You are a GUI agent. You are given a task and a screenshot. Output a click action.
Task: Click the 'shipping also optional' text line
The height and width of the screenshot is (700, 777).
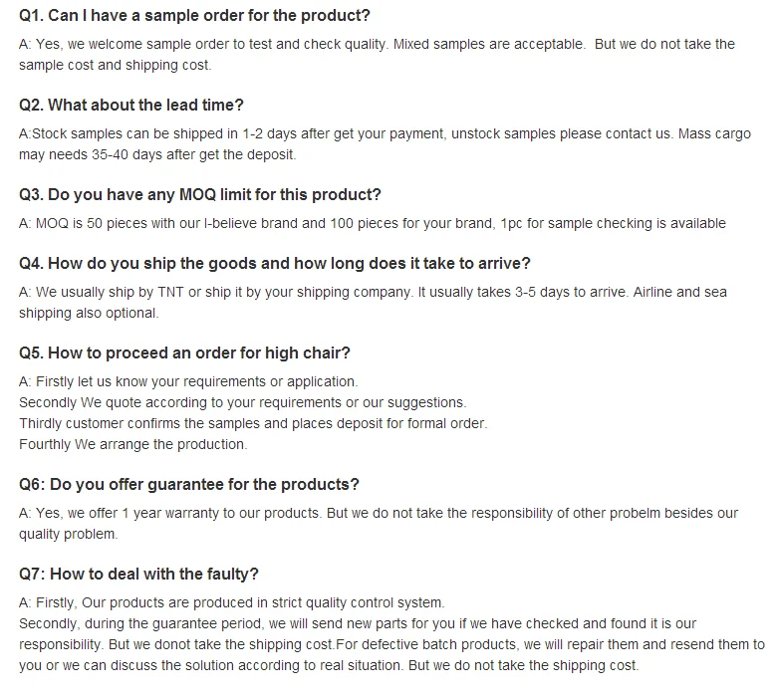89,313
